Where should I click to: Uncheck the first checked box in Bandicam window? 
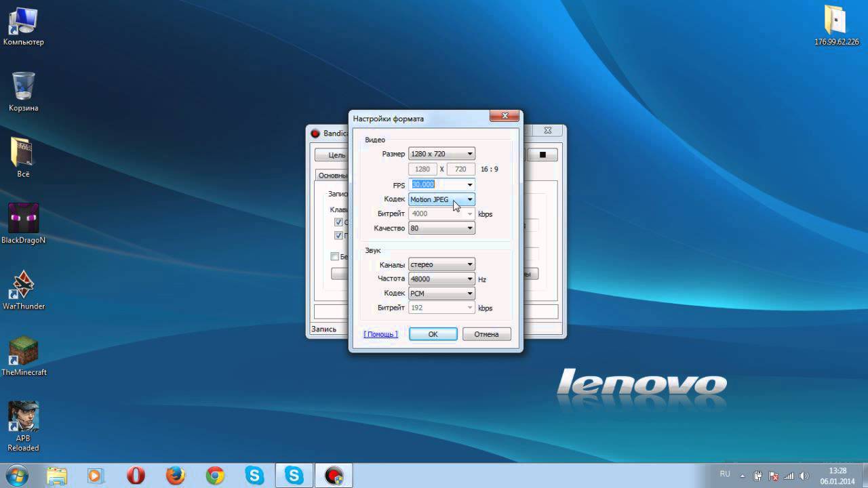pos(338,222)
